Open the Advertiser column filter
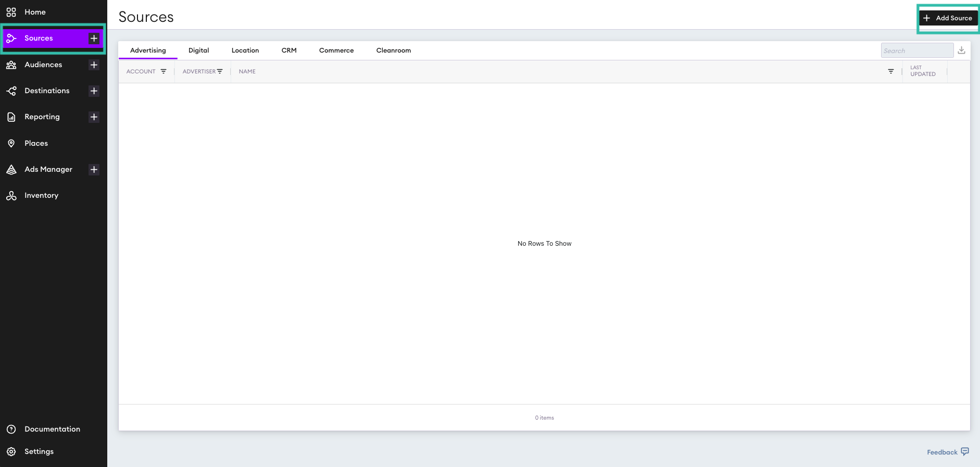 tap(220, 71)
